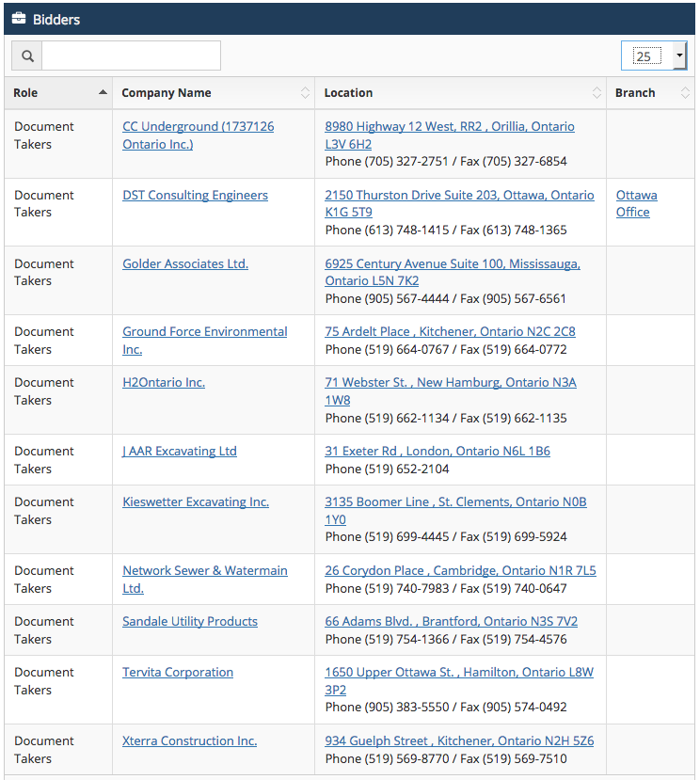Click phone (519) 664-0767 text
The height and width of the screenshot is (780, 700).
387,349
